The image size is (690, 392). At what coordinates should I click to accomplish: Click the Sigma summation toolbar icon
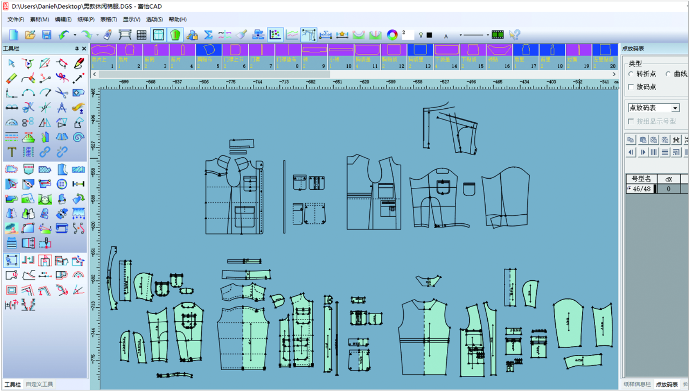tap(209, 35)
